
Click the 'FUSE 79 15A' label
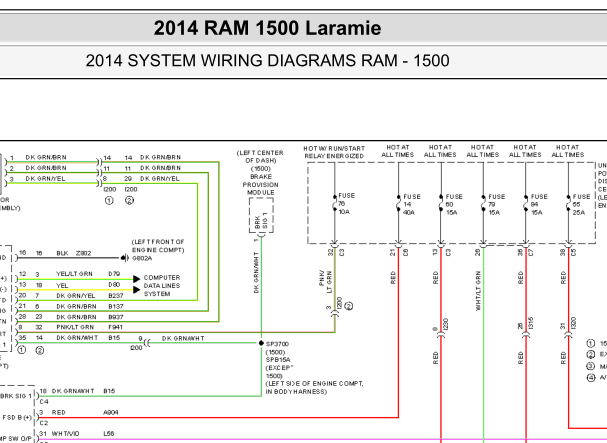496,204
